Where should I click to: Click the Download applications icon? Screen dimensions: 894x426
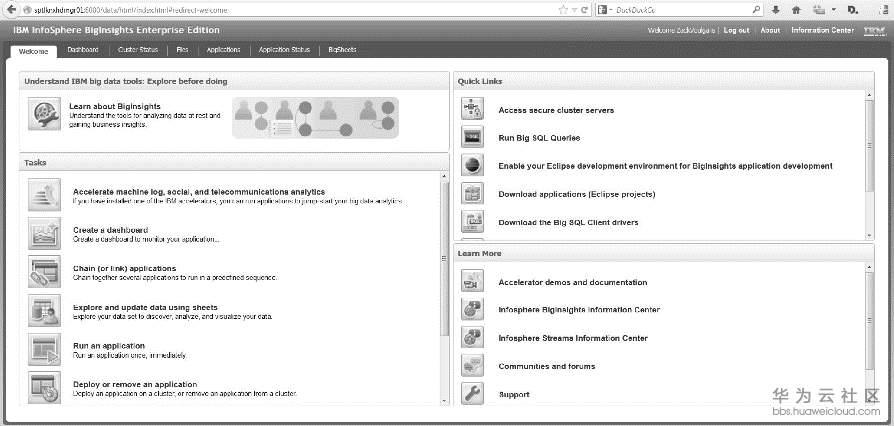(473, 193)
